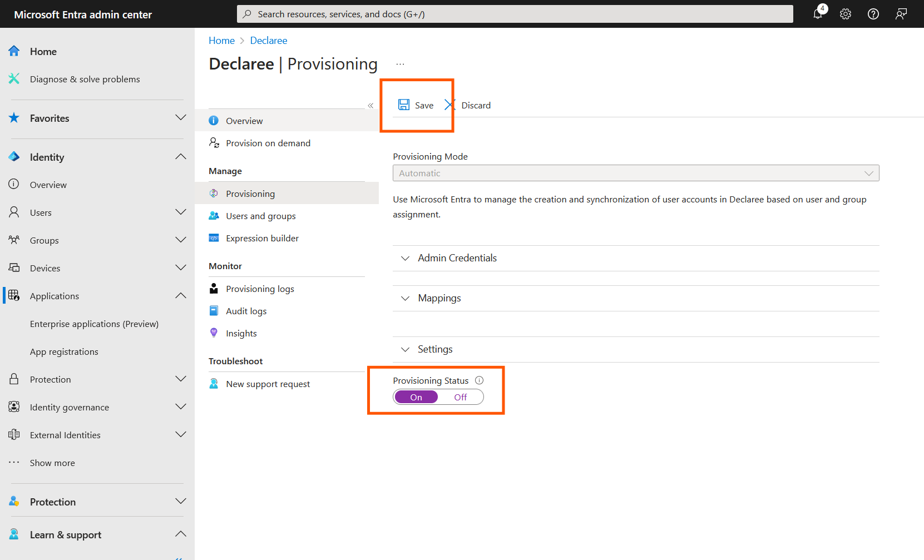Set Provisioning Status to On
Screen dimensions: 924x560
[416, 397]
